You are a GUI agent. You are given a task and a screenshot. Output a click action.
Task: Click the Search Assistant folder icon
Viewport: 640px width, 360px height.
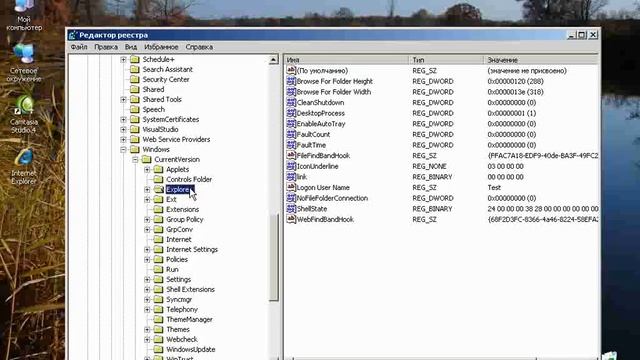135,69
